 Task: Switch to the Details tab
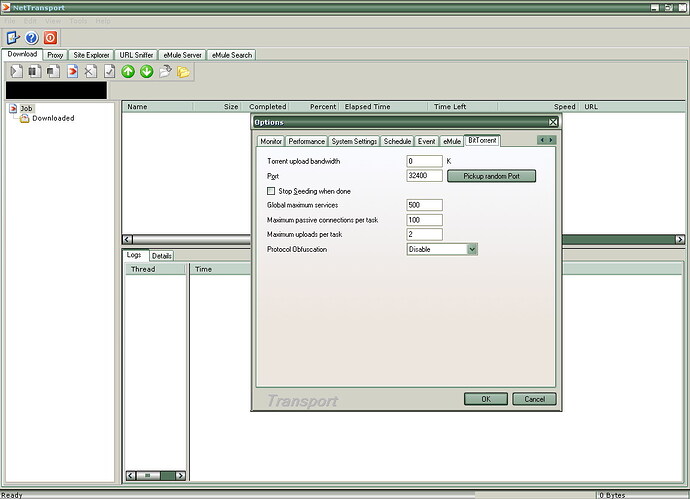(x=161, y=256)
